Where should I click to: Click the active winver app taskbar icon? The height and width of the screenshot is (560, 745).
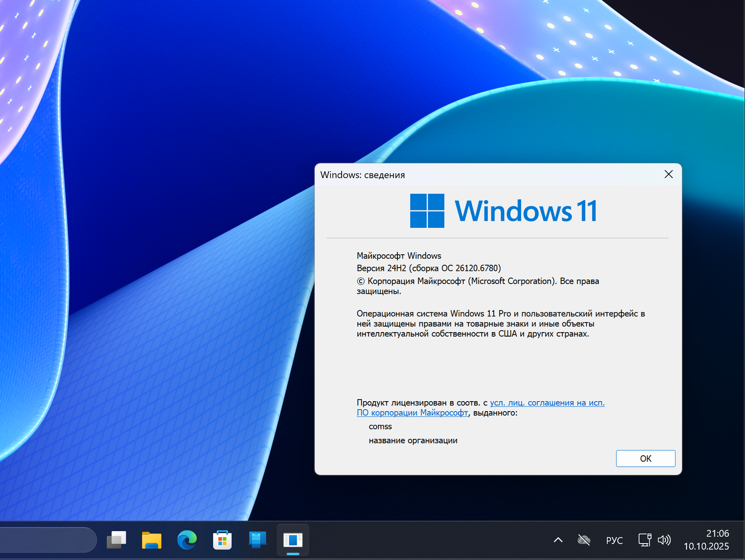tap(293, 540)
